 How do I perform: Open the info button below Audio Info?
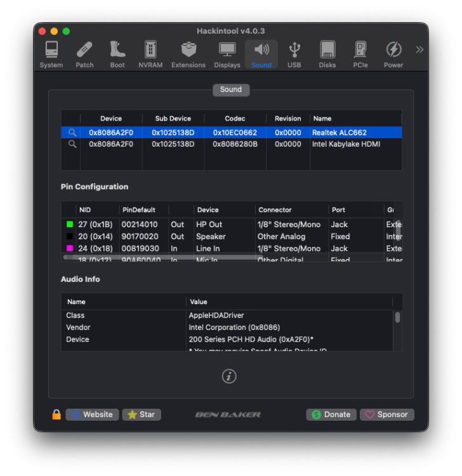[229, 376]
